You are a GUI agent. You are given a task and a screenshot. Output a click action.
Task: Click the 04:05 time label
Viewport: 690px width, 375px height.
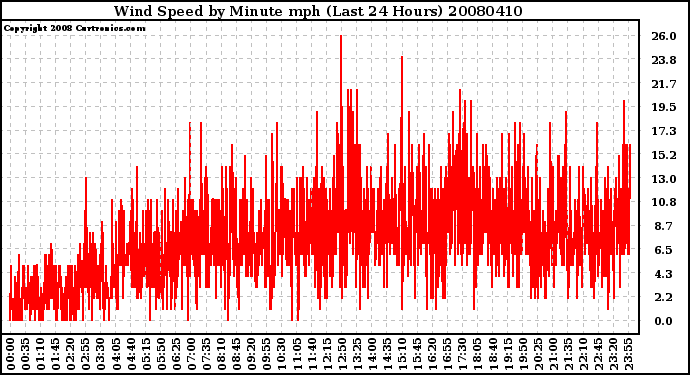tap(116, 354)
